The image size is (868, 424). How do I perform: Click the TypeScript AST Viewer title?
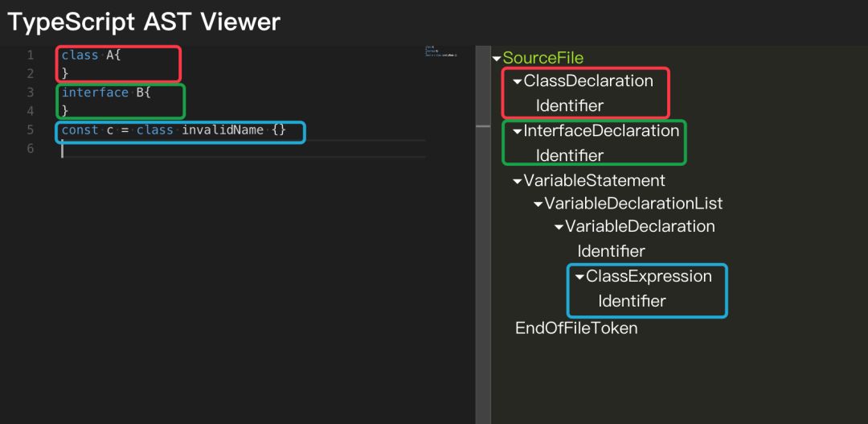tap(144, 23)
